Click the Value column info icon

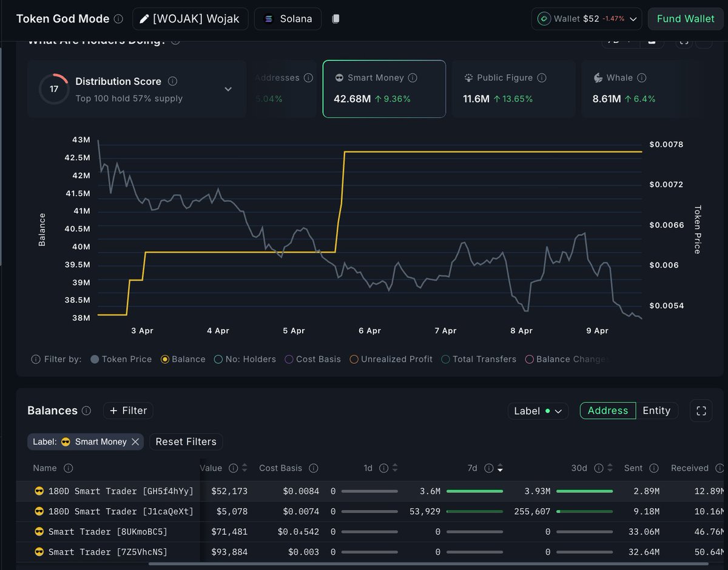(x=234, y=468)
